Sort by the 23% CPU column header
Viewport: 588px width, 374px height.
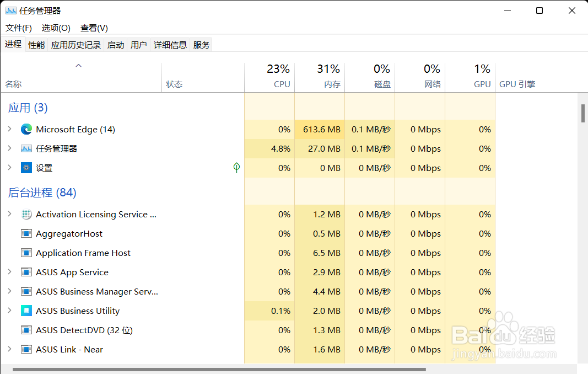tap(269, 77)
